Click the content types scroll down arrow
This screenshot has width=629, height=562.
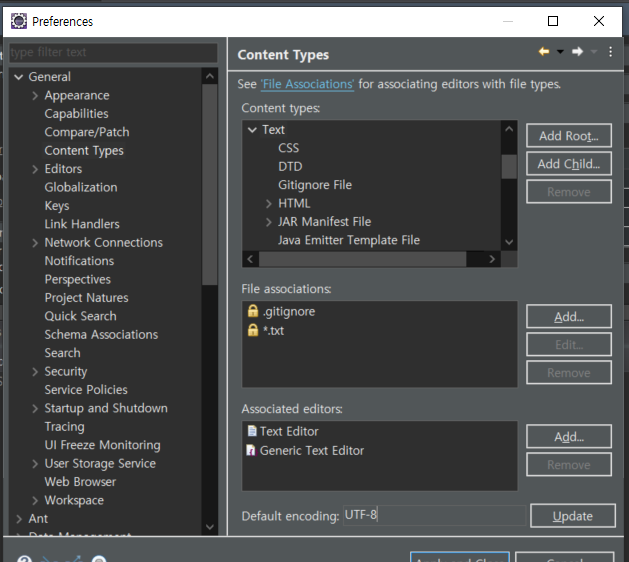pyautogui.click(x=509, y=242)
